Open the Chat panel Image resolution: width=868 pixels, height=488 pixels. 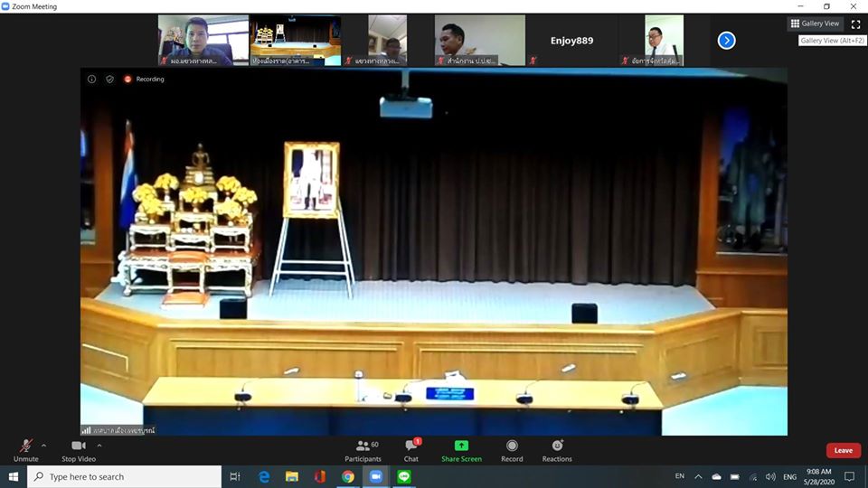click(x=411, y=449)
